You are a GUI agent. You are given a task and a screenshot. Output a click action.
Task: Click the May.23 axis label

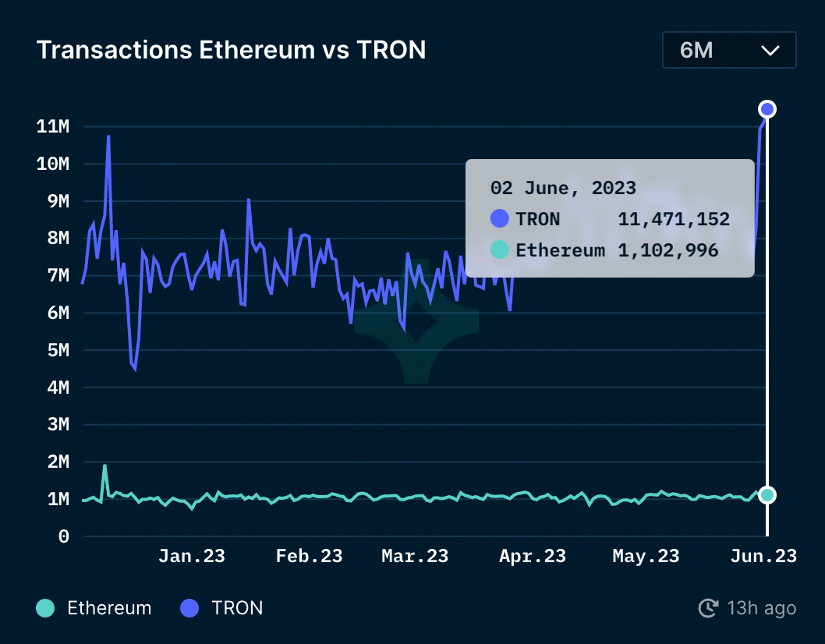pyautogui.click(x=646, y=556)
